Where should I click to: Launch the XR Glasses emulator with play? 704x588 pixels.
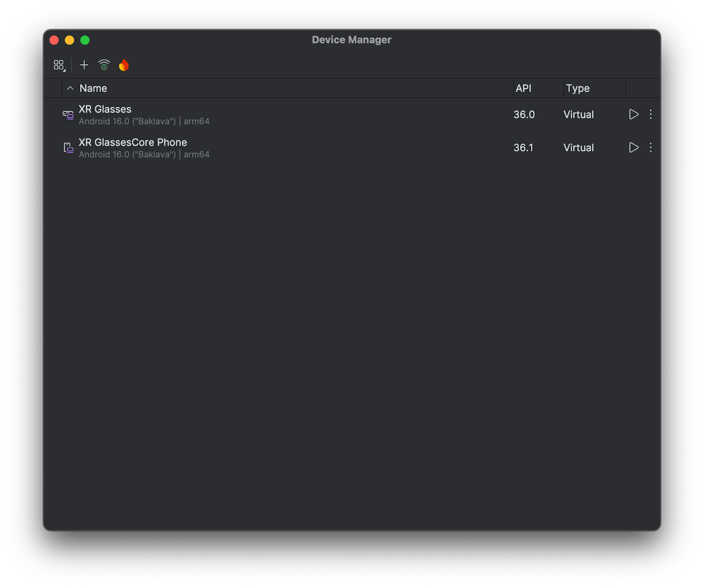tap(634, 115)
